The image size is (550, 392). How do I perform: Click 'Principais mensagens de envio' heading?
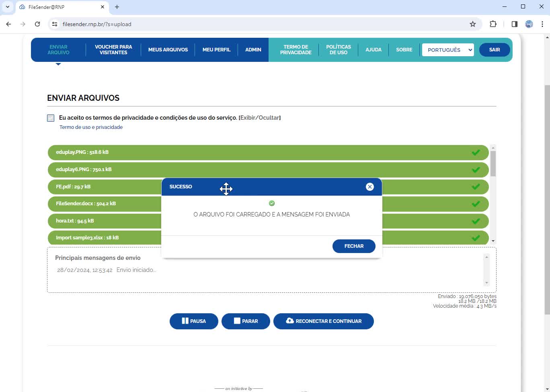pos(98,258)
